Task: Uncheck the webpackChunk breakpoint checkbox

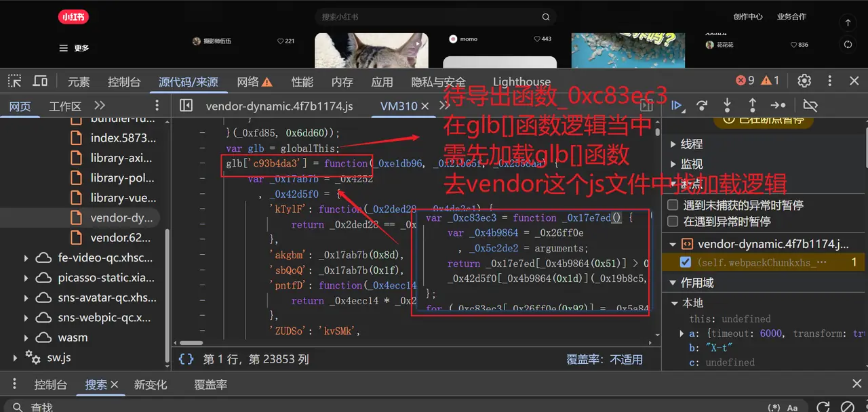Action: tap(686, 262)
